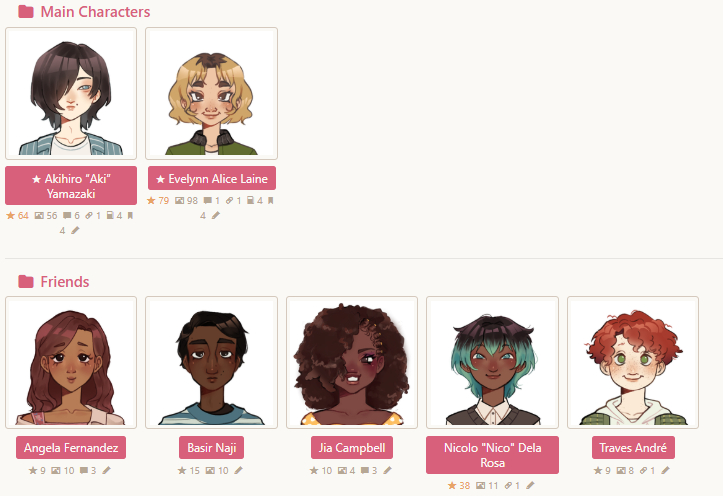Click the images icon under Basir Naji
Viewport: 723px width, 496px height.
[x=210, y=471]
